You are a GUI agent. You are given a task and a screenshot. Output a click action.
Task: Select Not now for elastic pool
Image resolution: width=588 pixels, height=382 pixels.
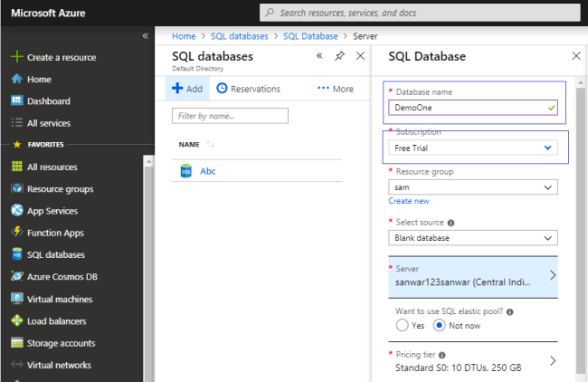(x=439, y=325)
